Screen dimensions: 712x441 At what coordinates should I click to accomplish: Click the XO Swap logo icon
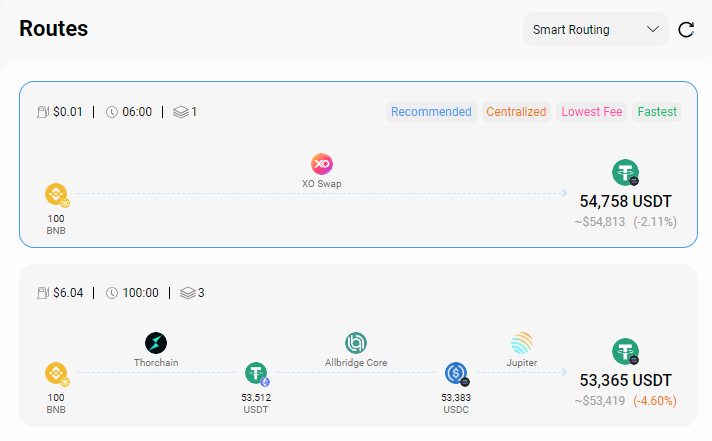(x=321, y=164)
